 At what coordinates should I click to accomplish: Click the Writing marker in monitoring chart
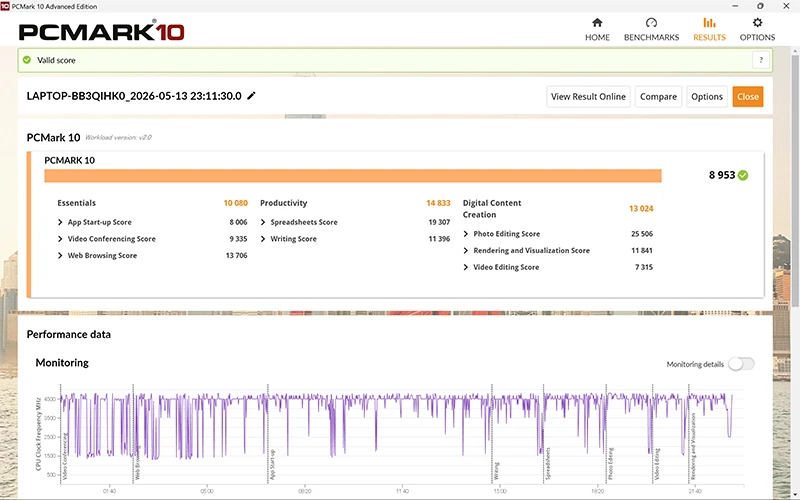(496, 471)
